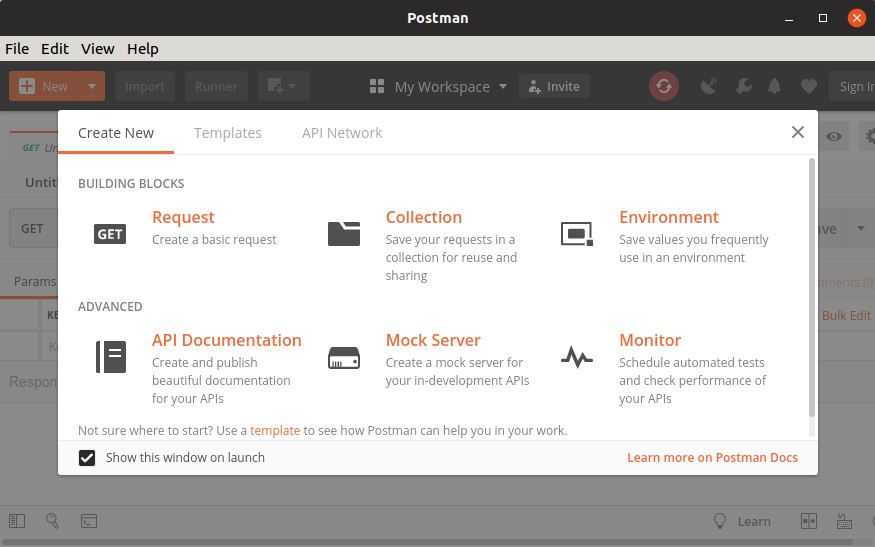
Task: Open notifications bell icon
Action: click(775, 87)
